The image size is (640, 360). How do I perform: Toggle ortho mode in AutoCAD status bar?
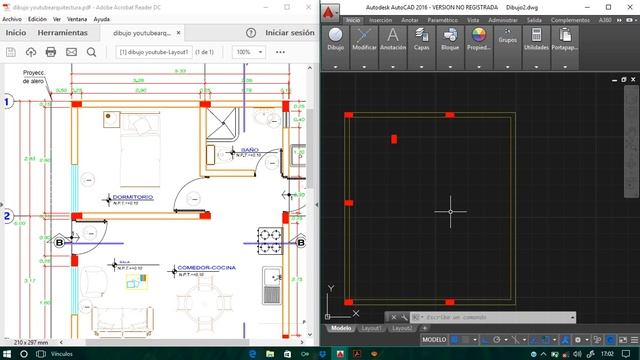[485, 340]
